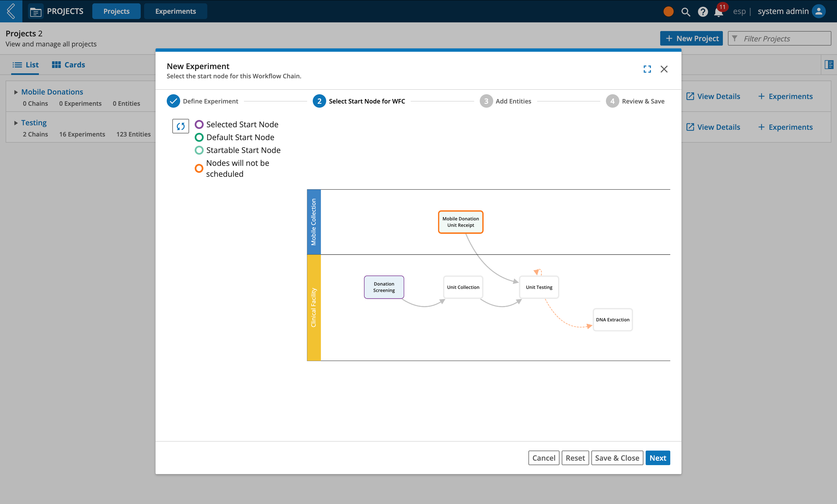Click the View Details icon for Testing
This screenshot has height=504, width=837.
[690, 127]
